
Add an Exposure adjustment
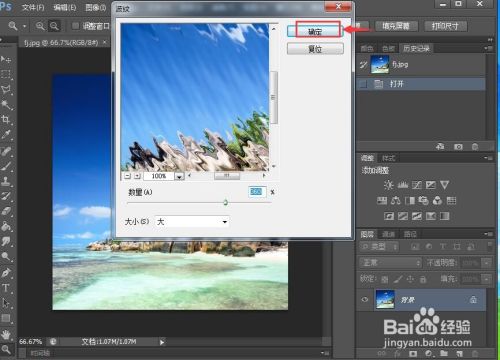(x=431, y=185)
